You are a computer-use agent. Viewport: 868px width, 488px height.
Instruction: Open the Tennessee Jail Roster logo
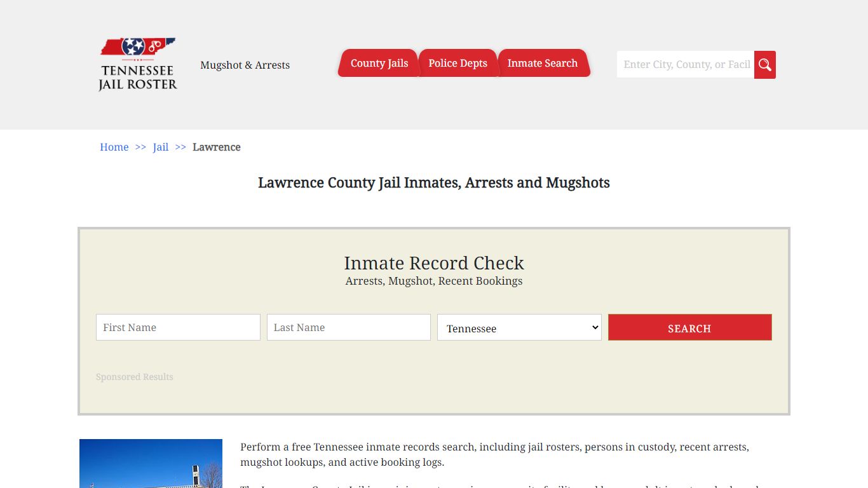coord(138,64)
